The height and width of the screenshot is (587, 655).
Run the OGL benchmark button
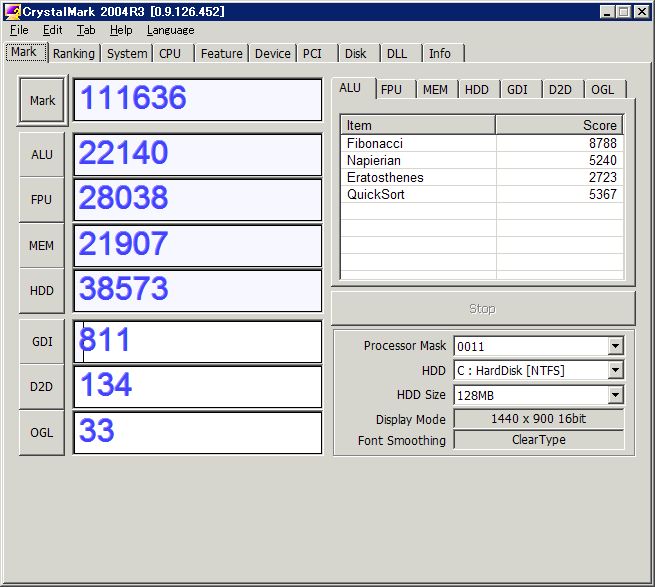pos(42,432)
